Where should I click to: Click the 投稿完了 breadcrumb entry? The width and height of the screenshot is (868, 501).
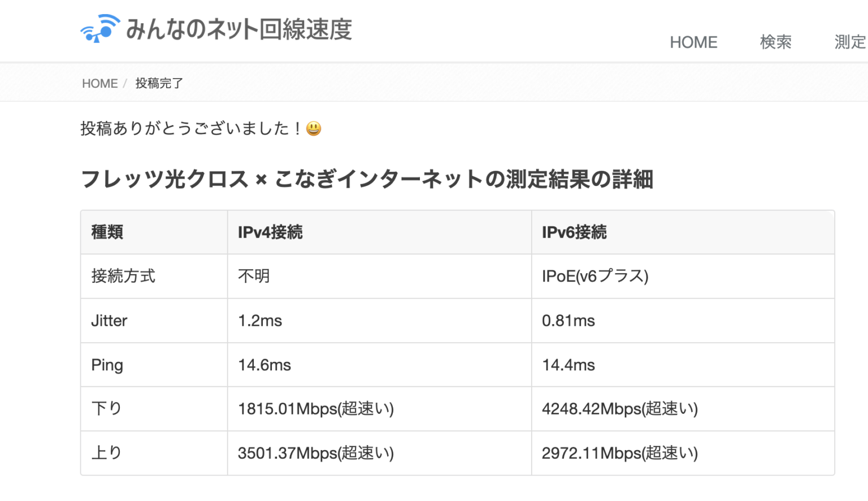coord(159,83)
